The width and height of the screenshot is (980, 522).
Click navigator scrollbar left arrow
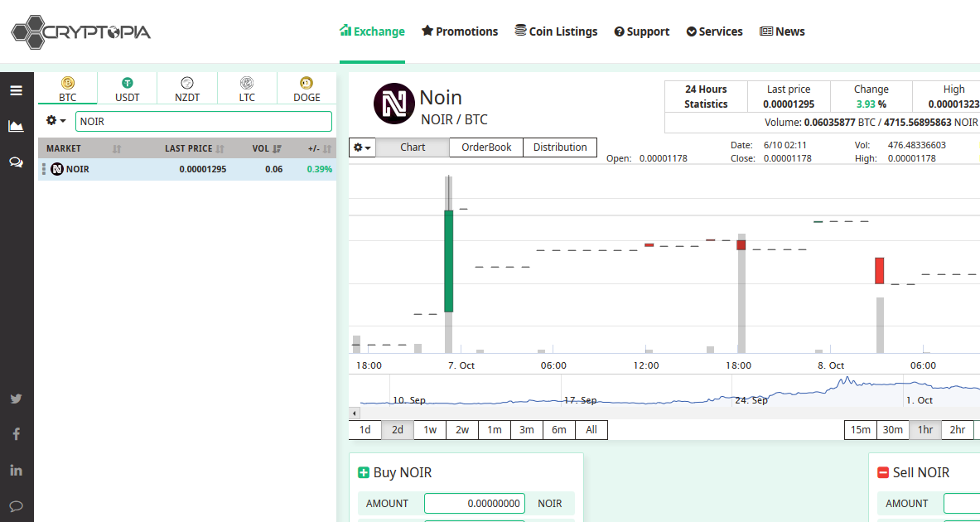355,413
